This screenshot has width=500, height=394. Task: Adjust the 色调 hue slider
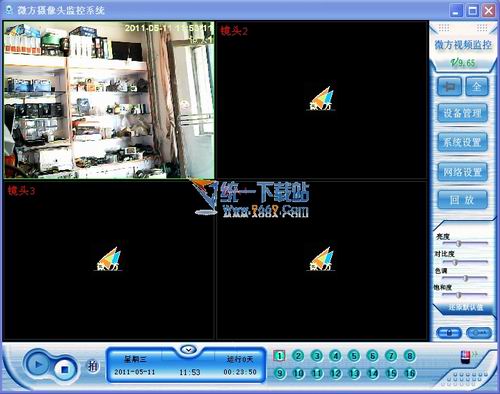tap(465, 278)
